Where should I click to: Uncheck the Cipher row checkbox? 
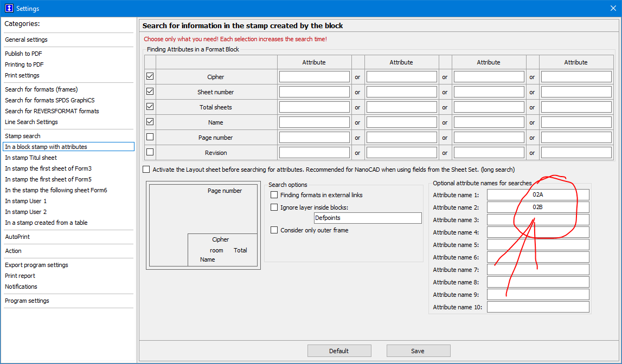(150, 76)
